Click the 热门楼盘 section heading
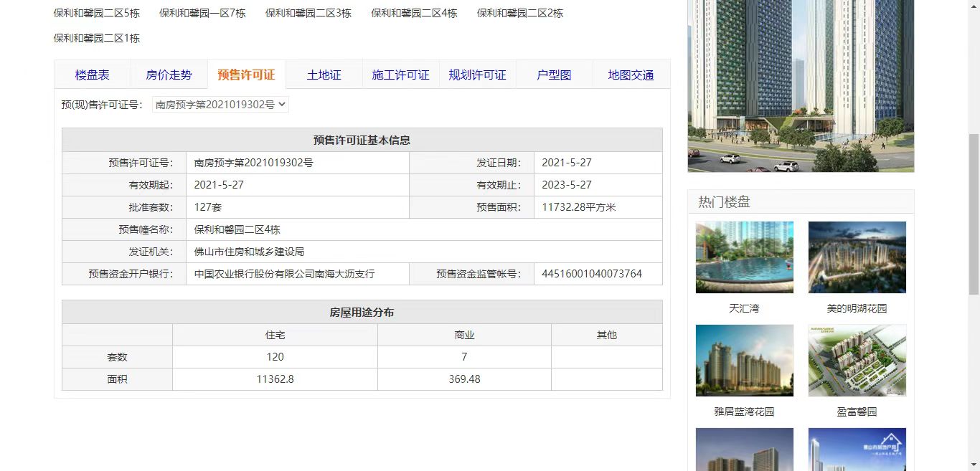Image resolution: width=980 pixels, height=471 pixels. (724, 202)
